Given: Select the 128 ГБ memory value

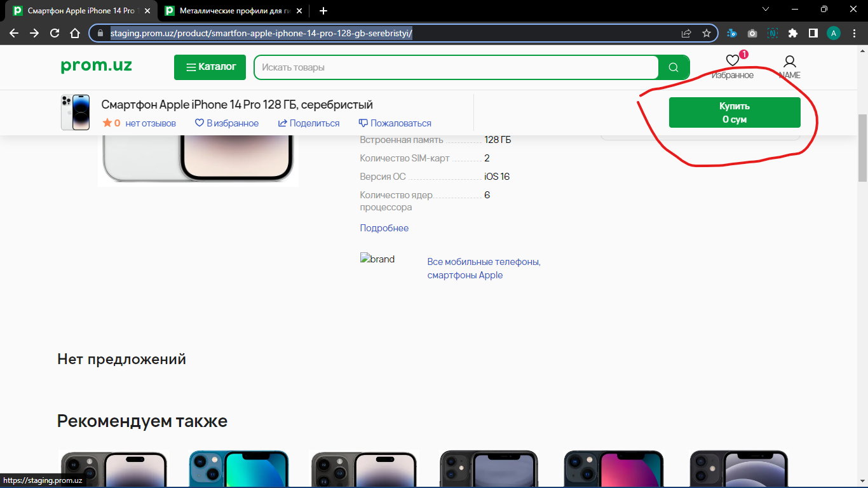Looking at the screenshot, I should tap(498, 140).
